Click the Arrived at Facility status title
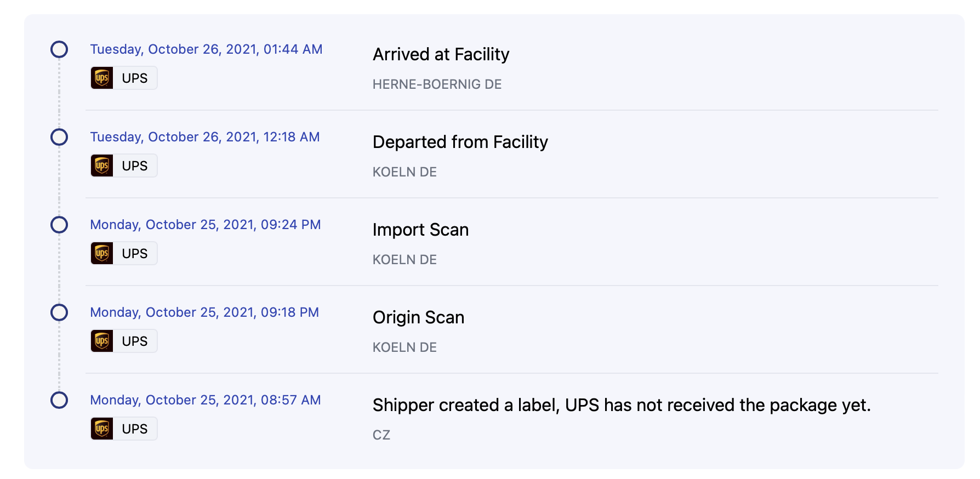Screen dimensions: 980x479 (441, 54)
